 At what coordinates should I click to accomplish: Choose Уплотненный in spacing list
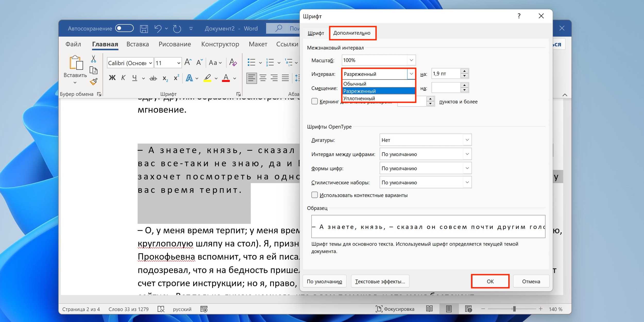pyautogui.click(x=379, y=98)
